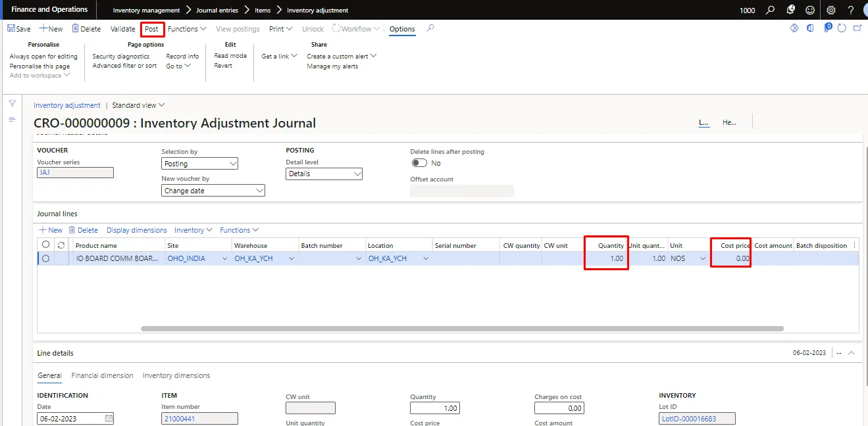Click the Item number 21000441 field

coord(199,418)
